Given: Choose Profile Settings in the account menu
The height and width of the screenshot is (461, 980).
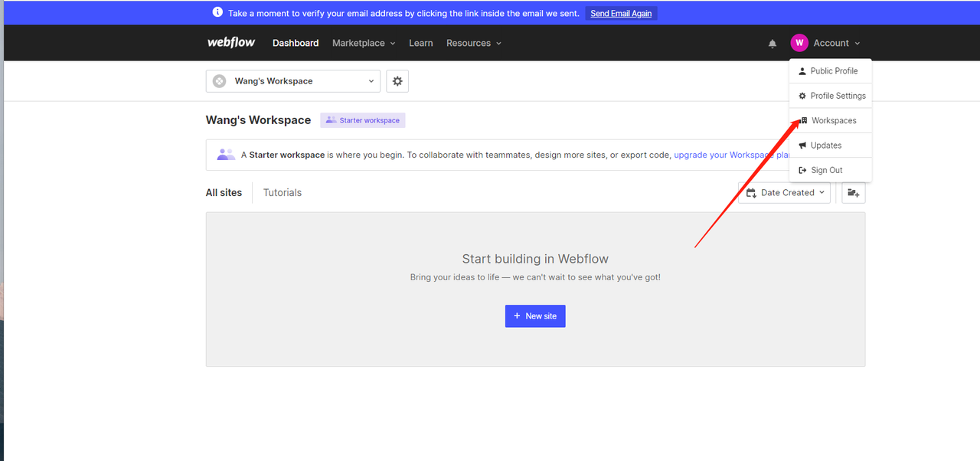Looking at the screenshot, I should 831,96.
